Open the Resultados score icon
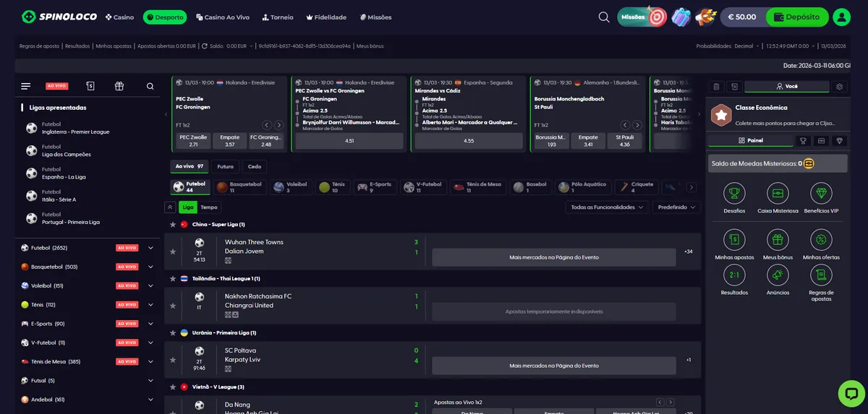Viewport: 868px width, 414px height. (x=734, y=275)
